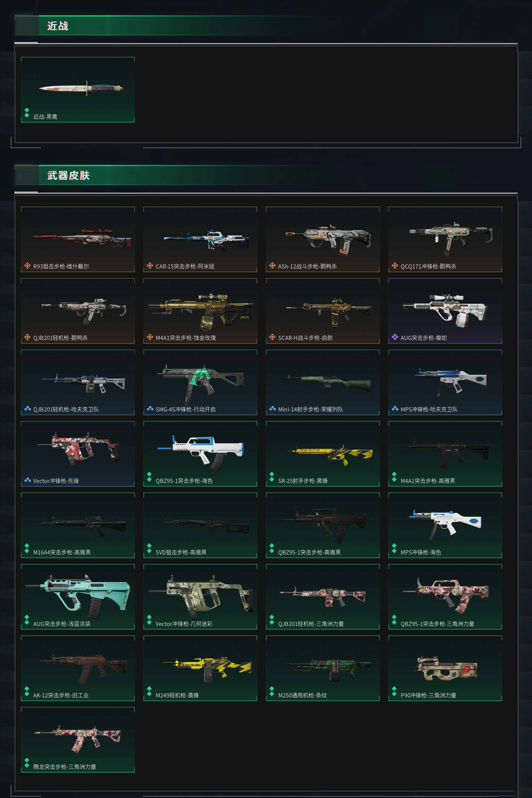The width and height of the screenshot is (532, 798).
Task: Click the SCAR-H战斗步枪-启航 label
Action: point(305,338)
